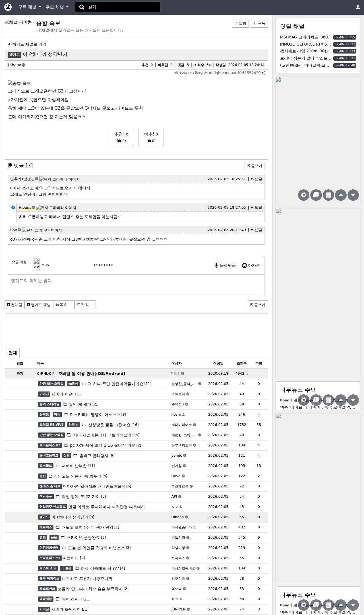Viewport: 364px width, 615px height.
Task: Reply to 명추리1장덤핑's comment via 답글
Action: pyautogui.click(x=257, y=179)
